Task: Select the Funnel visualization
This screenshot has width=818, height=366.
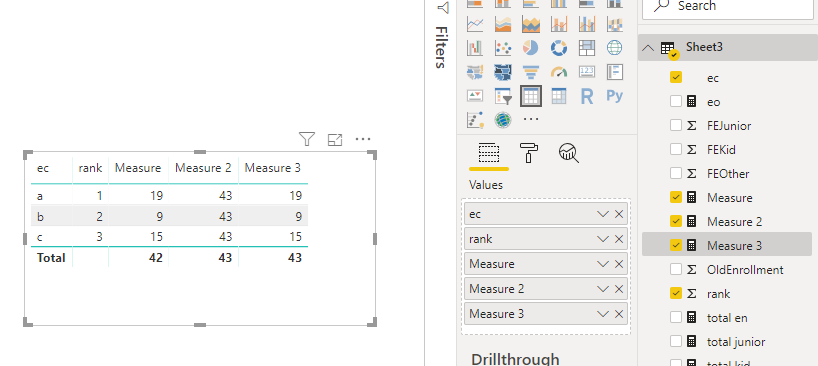Action: [531, 72]
